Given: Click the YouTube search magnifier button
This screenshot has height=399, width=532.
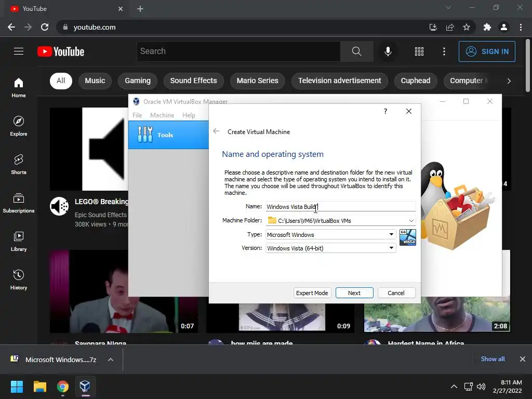Looking at the screenshot, I should (x=356, y=51).
